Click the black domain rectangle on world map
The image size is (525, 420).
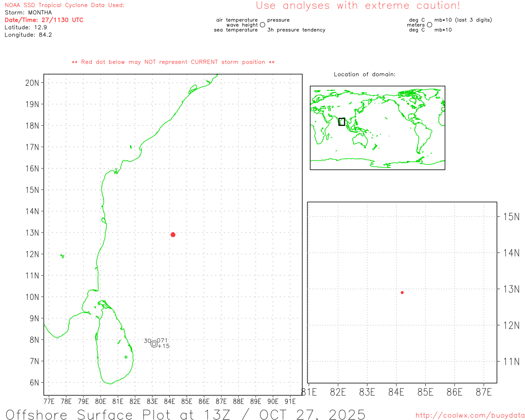341,122
